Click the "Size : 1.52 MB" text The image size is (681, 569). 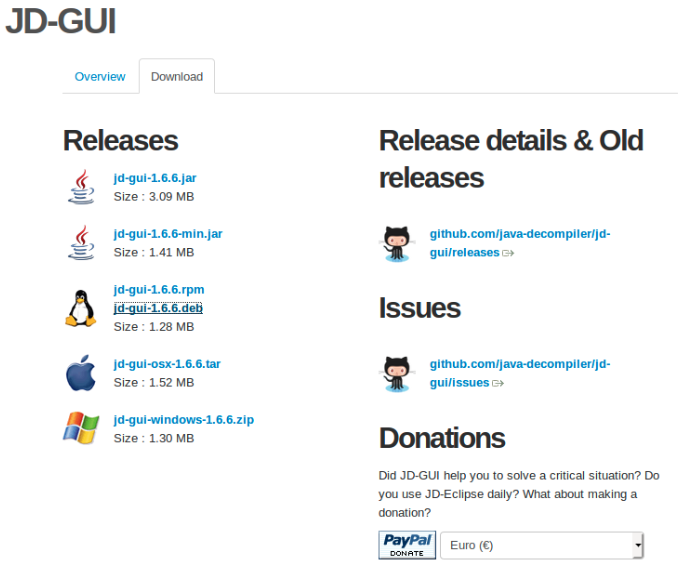(x=154, y=383)
